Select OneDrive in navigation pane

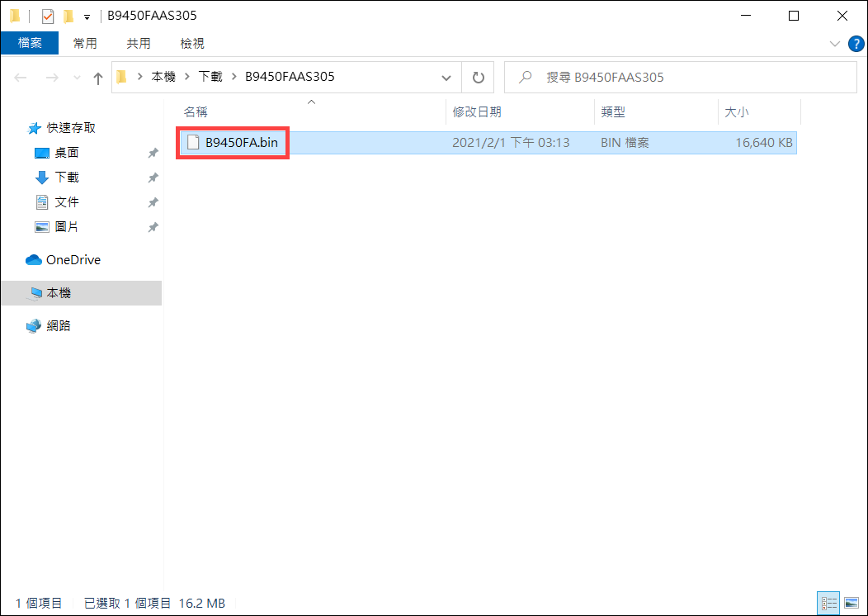73,260
